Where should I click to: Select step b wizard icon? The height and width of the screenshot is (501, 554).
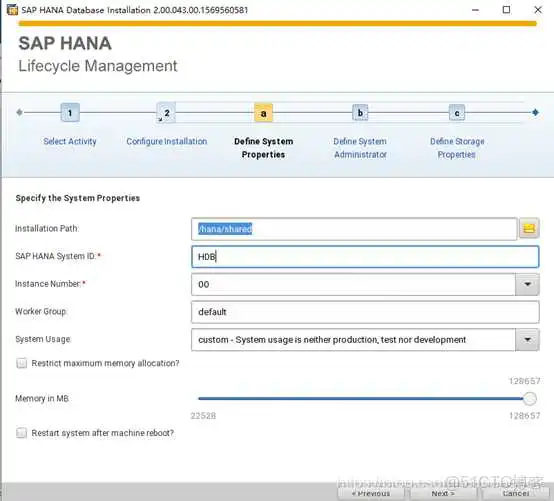[360, 113]
